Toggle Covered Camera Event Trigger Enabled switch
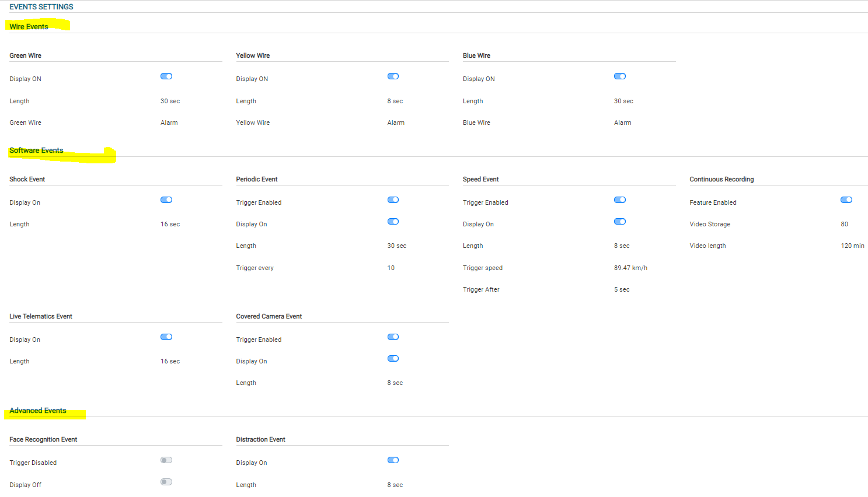The height and width of the screenshot is (497, 868). click(x=393, y=337)
